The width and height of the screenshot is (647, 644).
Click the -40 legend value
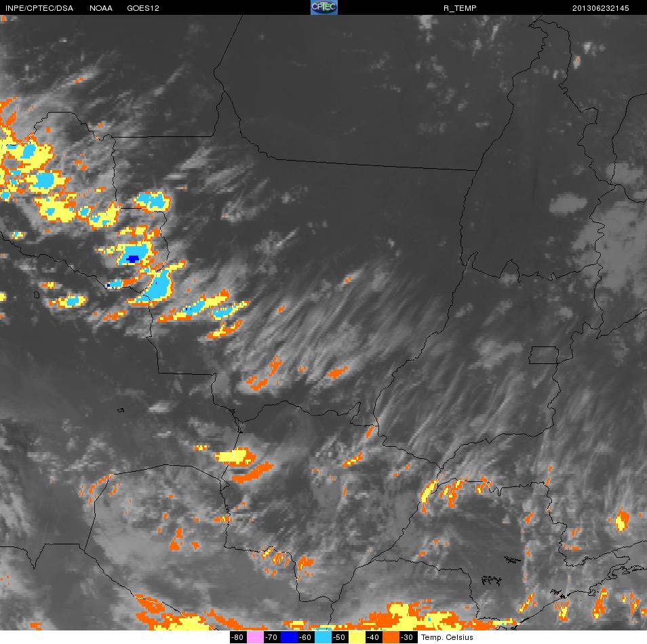pyautogui.click(x=374, y=637)
